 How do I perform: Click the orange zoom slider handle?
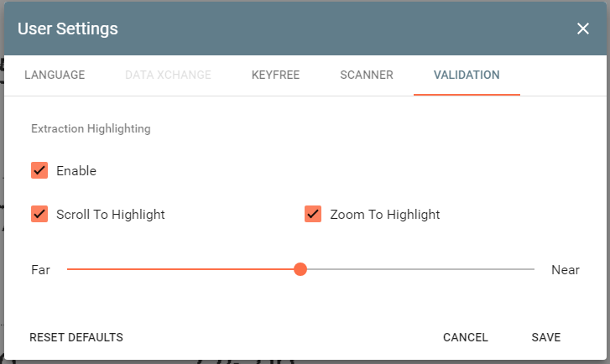coord(300,269)
